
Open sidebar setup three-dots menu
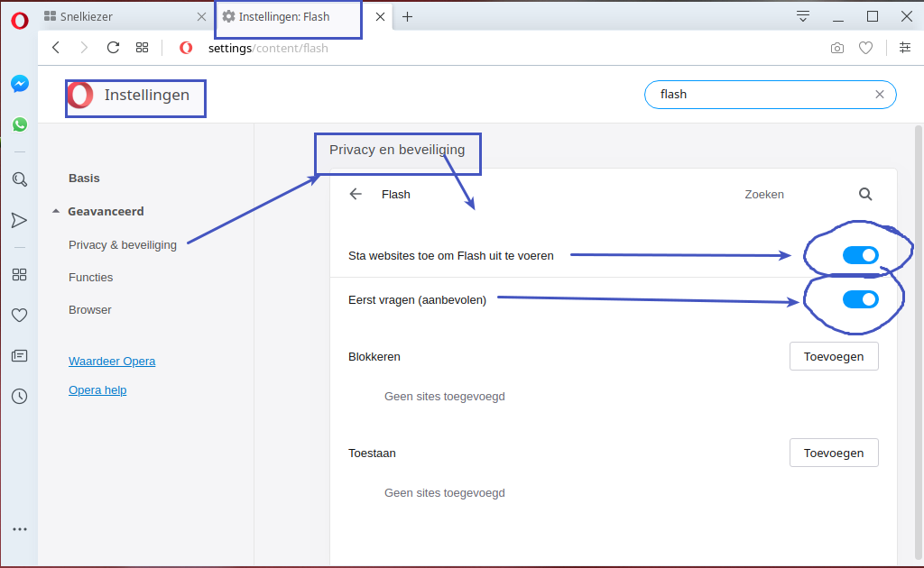[20, 529]
